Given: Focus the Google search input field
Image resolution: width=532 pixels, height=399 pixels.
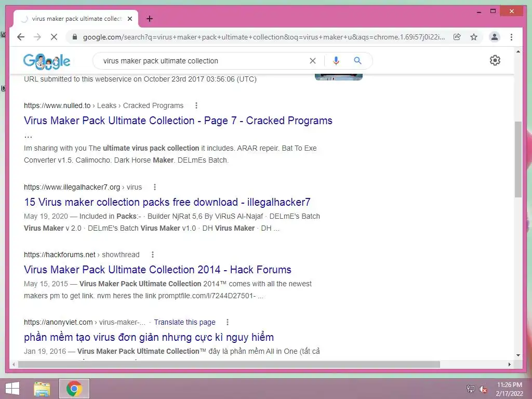Looking at the screenshot, I should click(204, 61).
